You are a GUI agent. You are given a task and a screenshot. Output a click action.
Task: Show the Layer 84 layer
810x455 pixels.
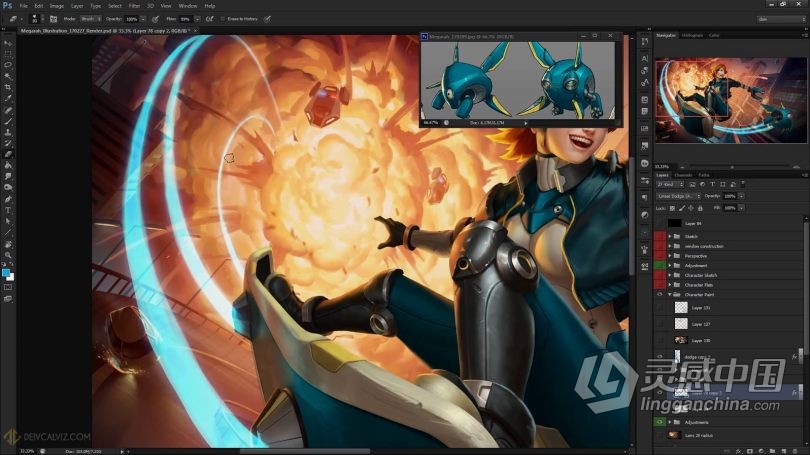[x=660, y=223]
